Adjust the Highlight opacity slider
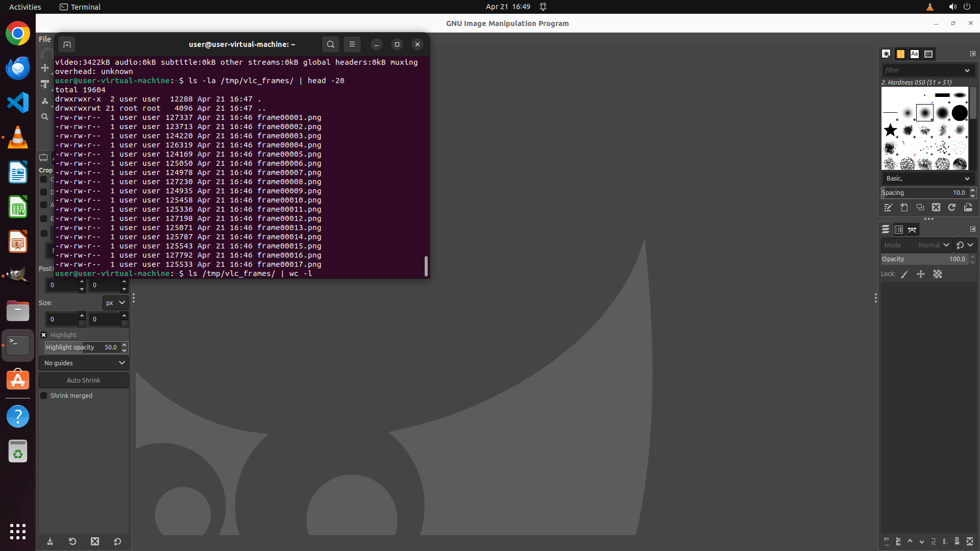The width and height of the screenshot is (980, 551). click(x=82, y=347)
